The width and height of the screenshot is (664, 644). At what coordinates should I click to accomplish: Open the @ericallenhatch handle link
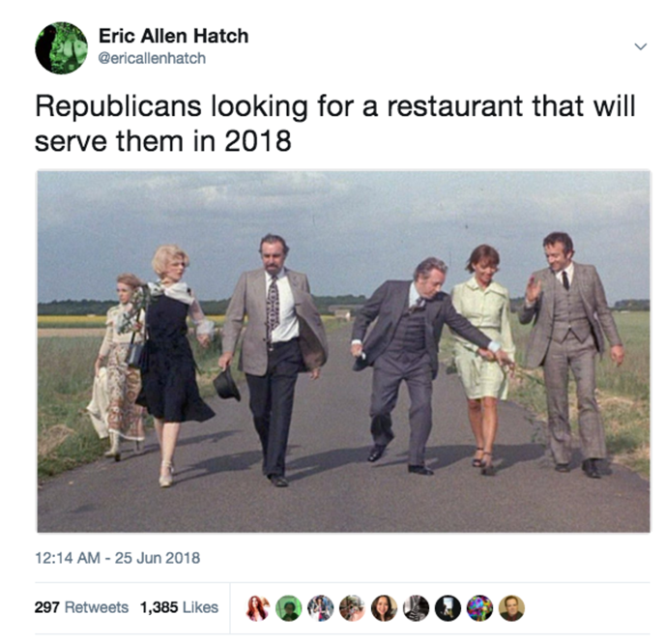pos(152,58)
